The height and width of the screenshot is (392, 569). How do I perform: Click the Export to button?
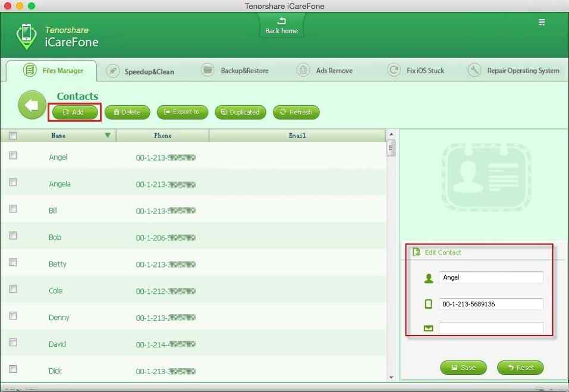(x=182, y=112)
